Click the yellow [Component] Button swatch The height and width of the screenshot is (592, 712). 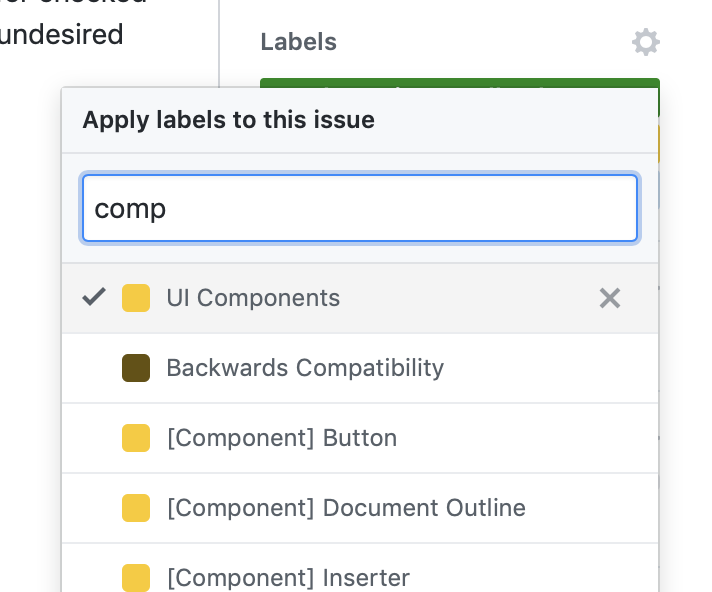click(x=136, y=438)
